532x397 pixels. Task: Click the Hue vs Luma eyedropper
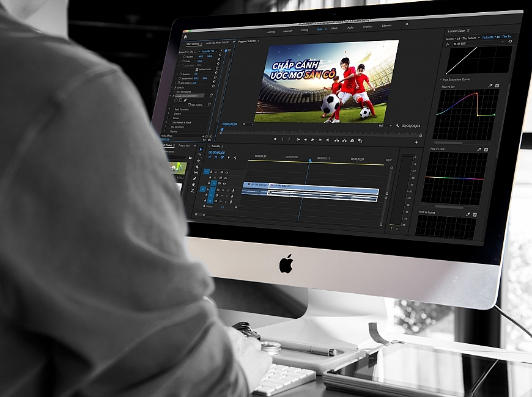(468, 214)
